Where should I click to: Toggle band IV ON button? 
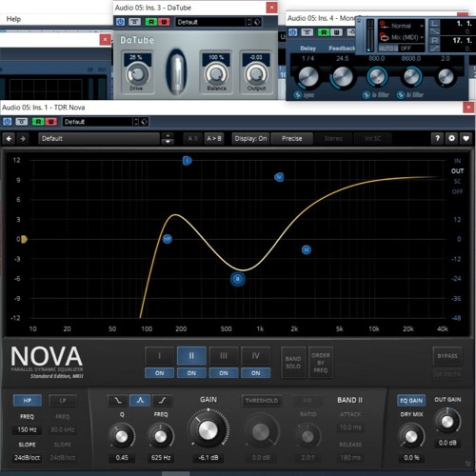(256, 373)
